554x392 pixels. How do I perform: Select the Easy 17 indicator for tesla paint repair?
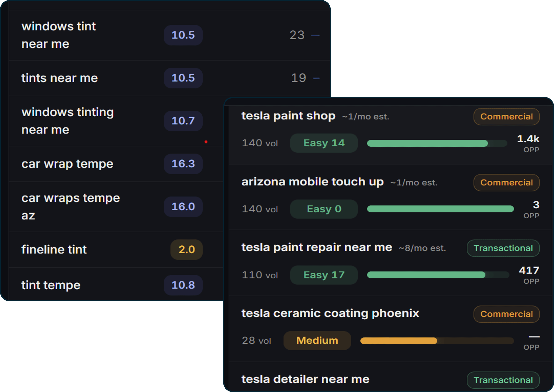pyautogui.click(x=324, y=275)
